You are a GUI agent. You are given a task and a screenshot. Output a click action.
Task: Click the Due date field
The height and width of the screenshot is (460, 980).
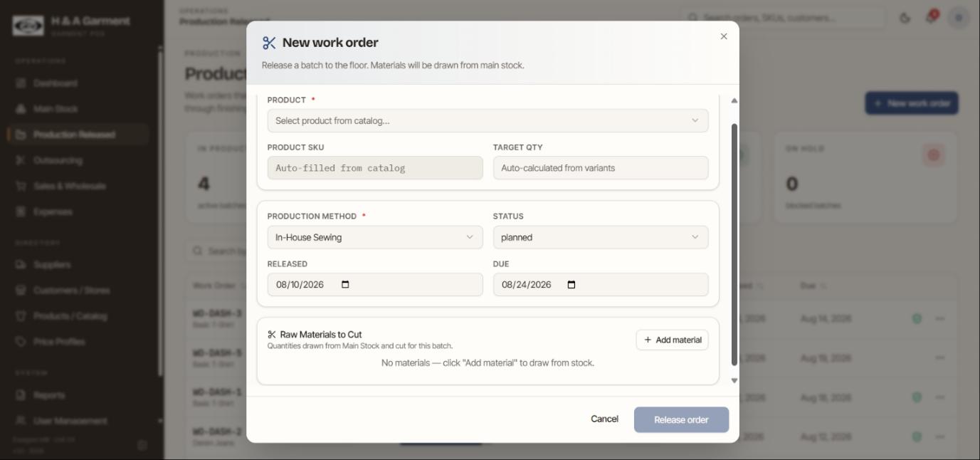click(601, 285)
